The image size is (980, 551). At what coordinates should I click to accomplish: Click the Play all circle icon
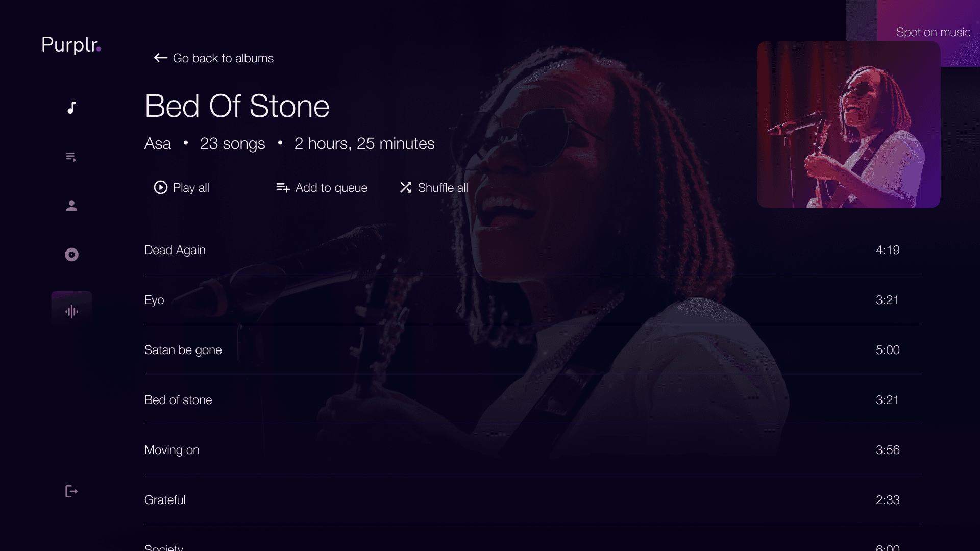[x=161, y=187]
